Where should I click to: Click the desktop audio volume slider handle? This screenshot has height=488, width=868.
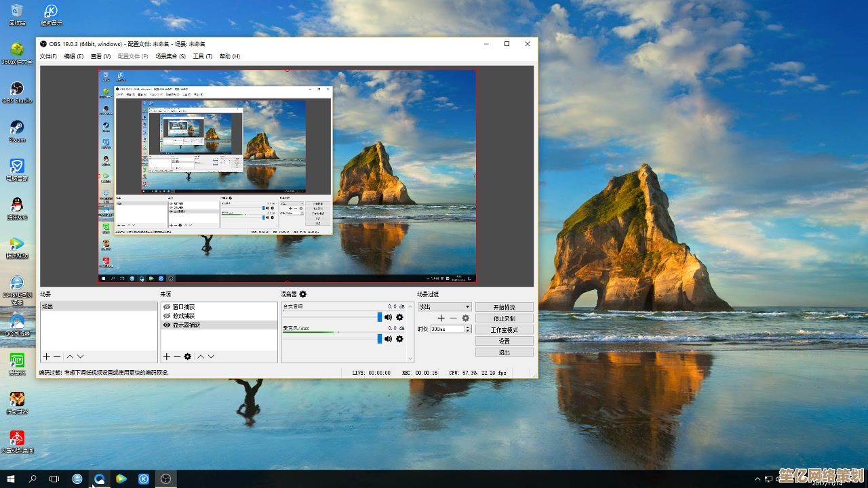coord(380,317)
